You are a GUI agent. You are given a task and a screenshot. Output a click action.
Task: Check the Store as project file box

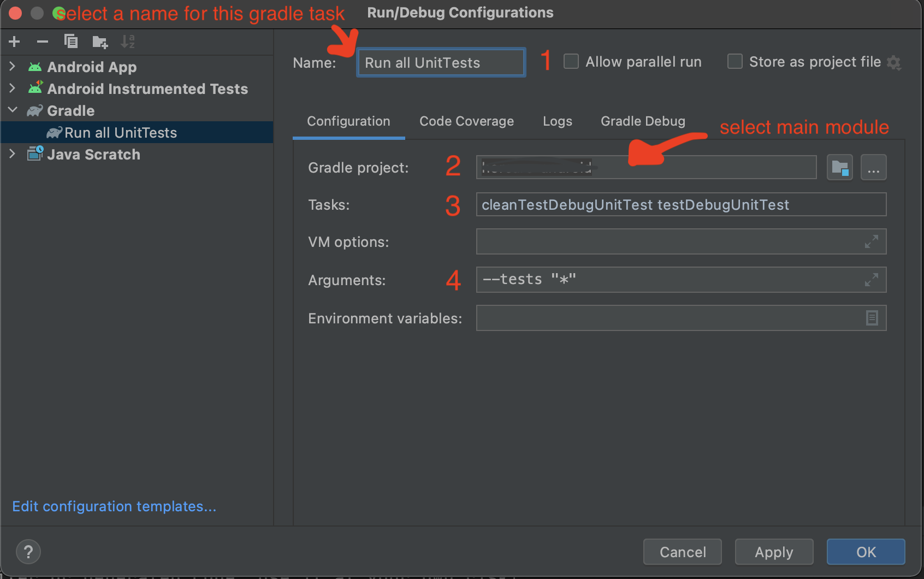coord(735,62)
